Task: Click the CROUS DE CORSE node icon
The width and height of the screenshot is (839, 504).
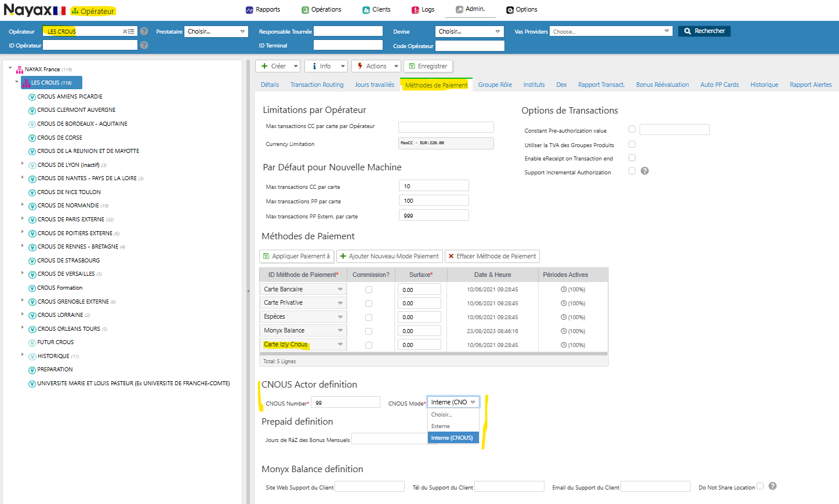Action: coord(32,138)
